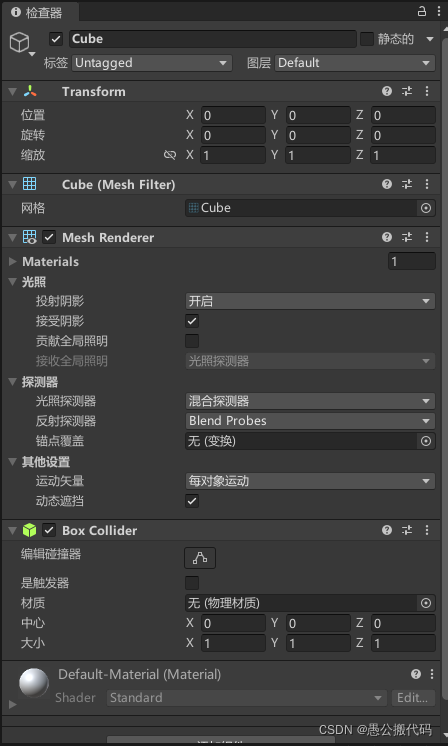Viewport: 448px width, 746px height.
Task: Expand the Default-Material foldout arrow
Action: [13, 704]
